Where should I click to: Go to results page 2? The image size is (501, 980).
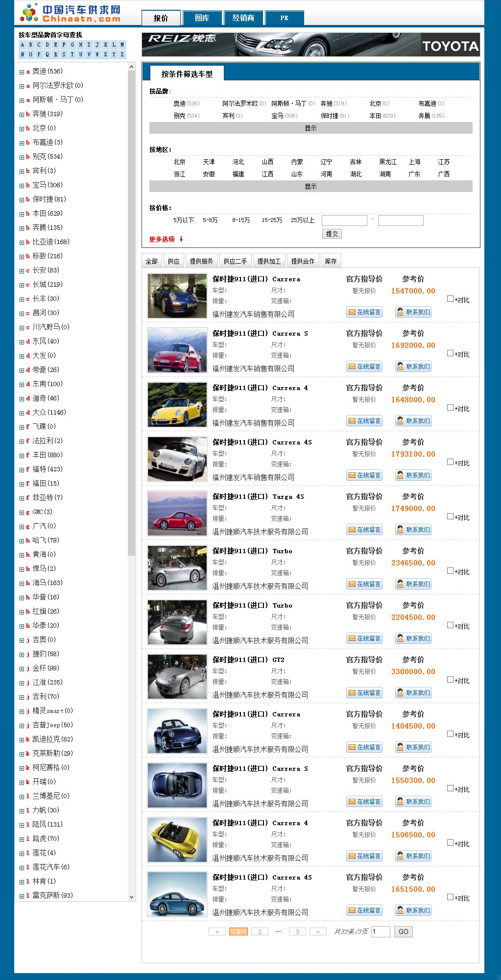pos(260,931)
